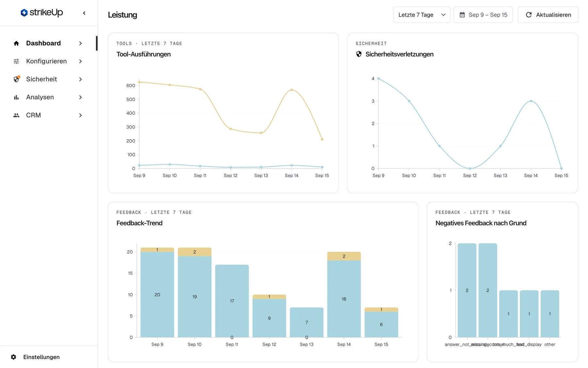Expand the Sicherheit submenu chevron

80,79
